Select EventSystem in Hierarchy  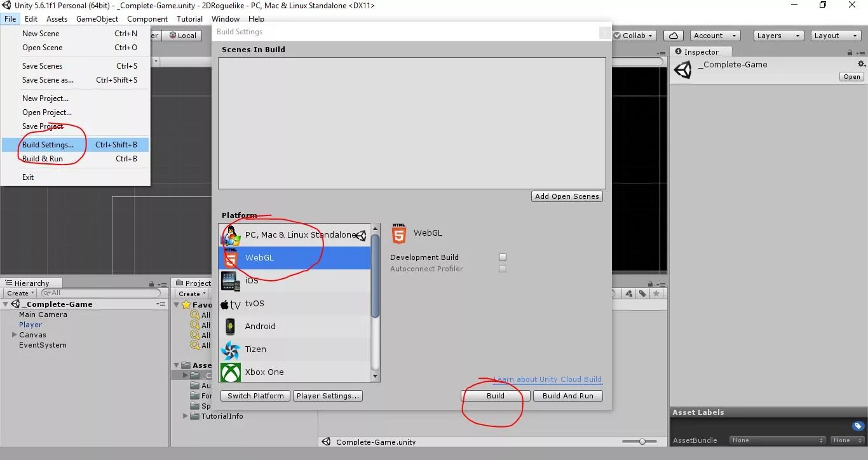(x=43, y=345)
